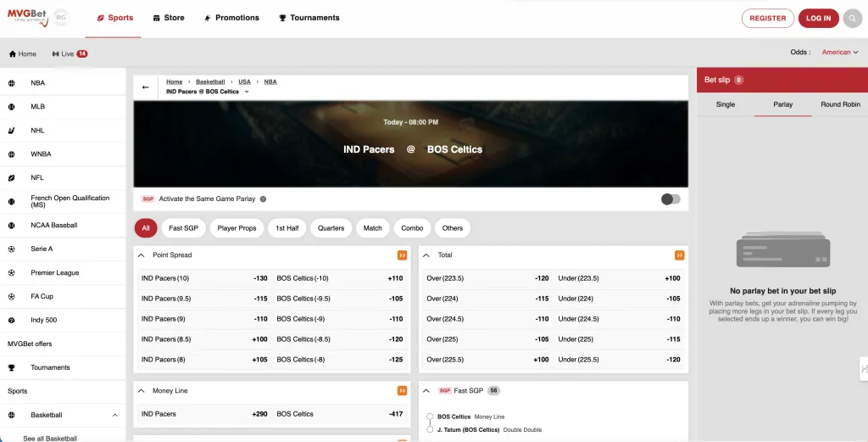Screen dimensions: 868x442
Task: Pick BOS Celtics (-9.5) at -105
Action: [x=340, y=299]
